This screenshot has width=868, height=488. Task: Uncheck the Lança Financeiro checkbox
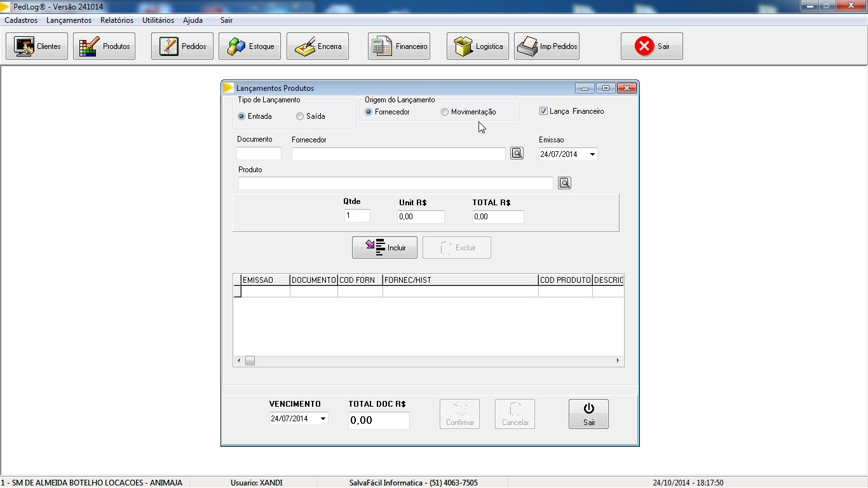(543, 111)
